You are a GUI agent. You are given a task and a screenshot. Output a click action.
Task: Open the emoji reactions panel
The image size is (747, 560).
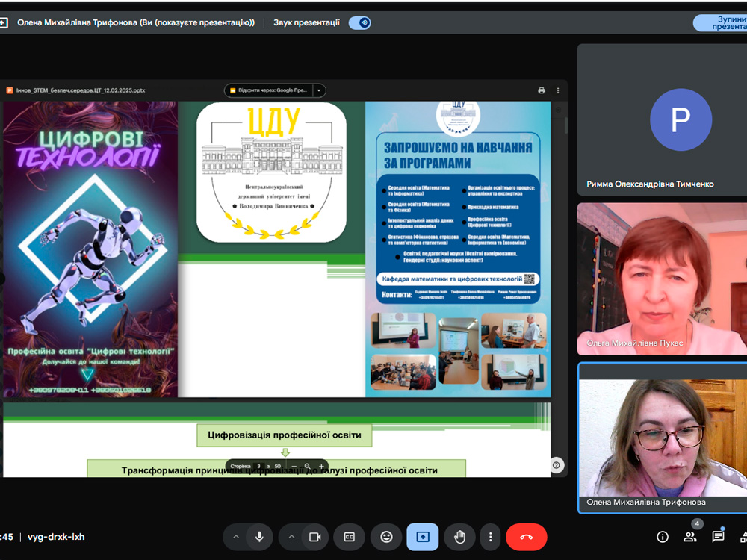[x=386, y=537]
